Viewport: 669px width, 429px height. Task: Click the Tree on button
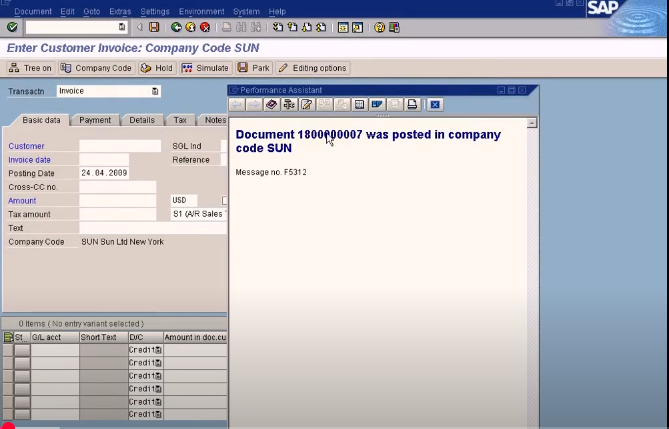coord(30,68)
